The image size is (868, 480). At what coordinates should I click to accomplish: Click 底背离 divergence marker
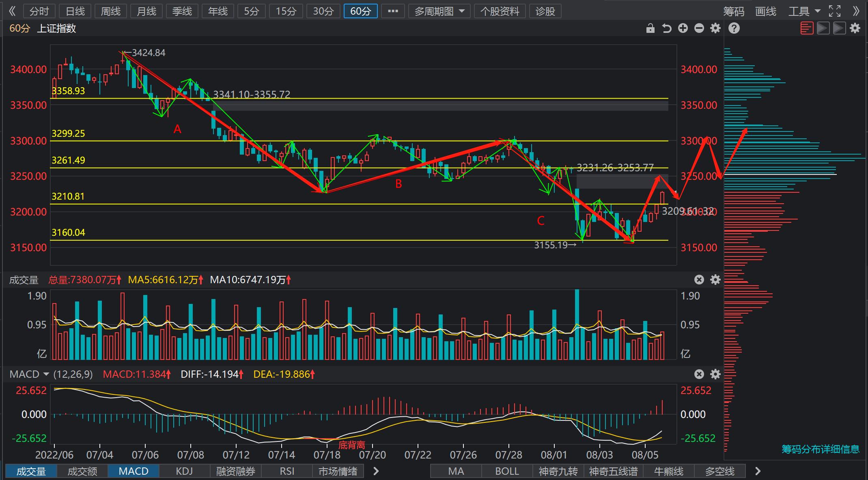click(x=352, y=445)
